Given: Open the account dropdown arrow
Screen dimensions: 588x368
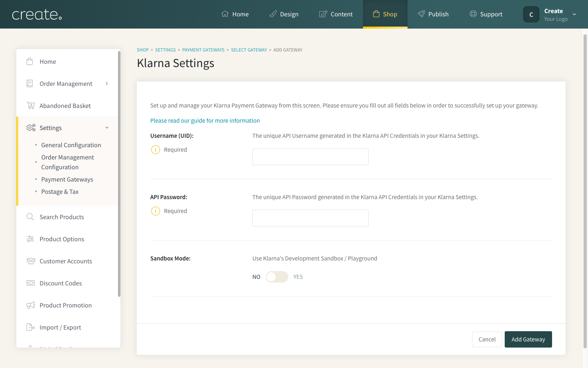Looking at the screenshot, I should coord(574,14).
